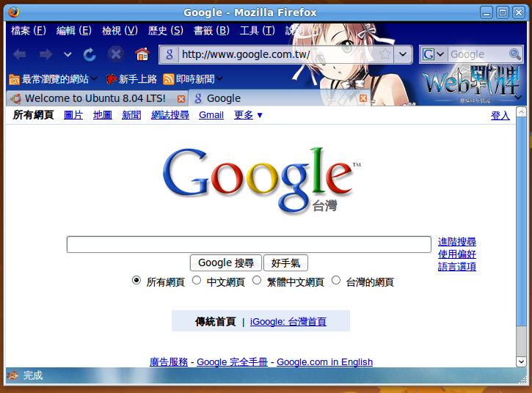Open the Gmail link
532x393 pixels.
[211, 115]
